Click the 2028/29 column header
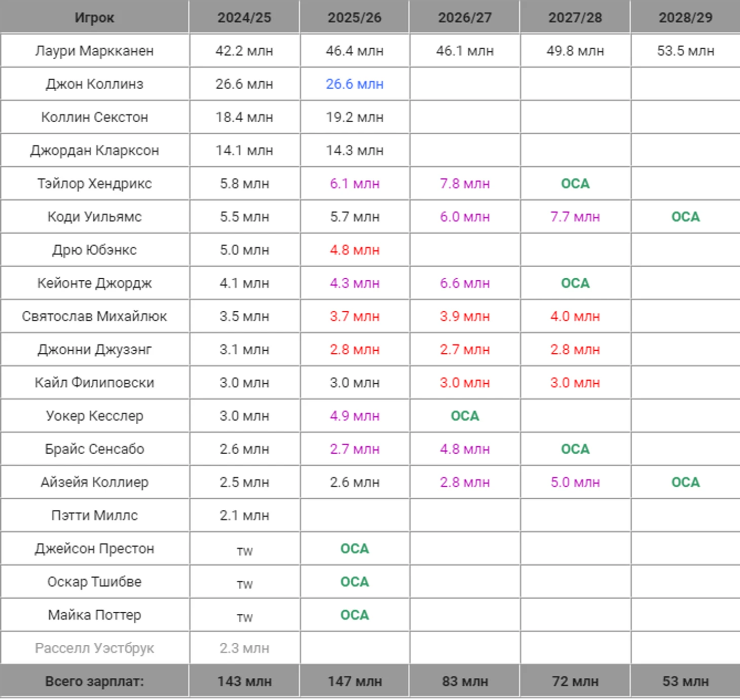The width and height of the screenshot is (740, 700). (685, 18)
